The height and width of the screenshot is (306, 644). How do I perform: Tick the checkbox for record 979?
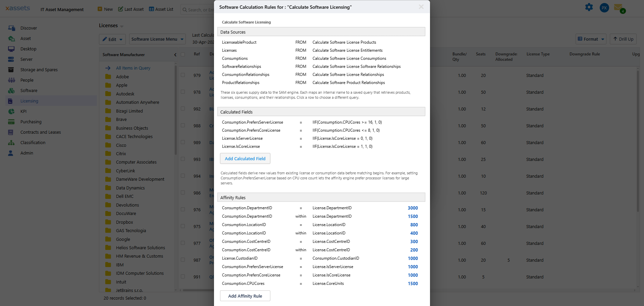coord(183,75)
